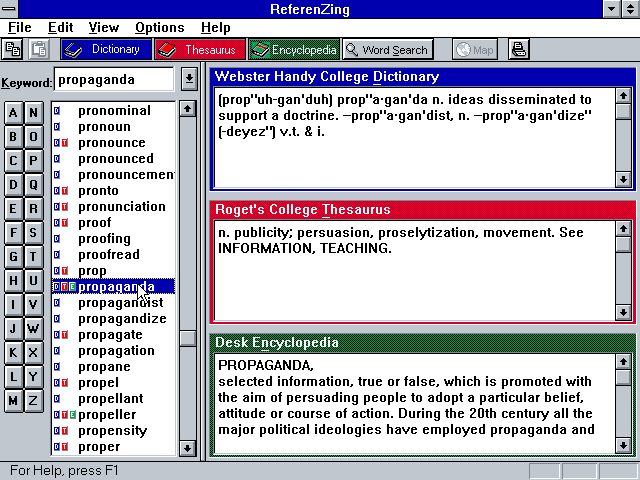This screenshot has height=480, width=640.
Task: Jump to letter E index button
Action: [x=13, y=209]
